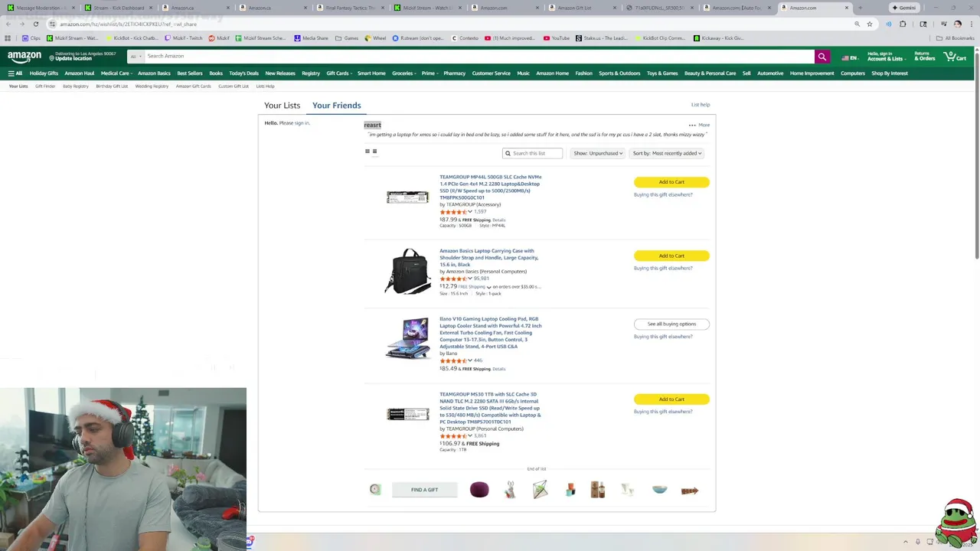
Task: Open the search category All dropdown
Action: pos(136,56)
